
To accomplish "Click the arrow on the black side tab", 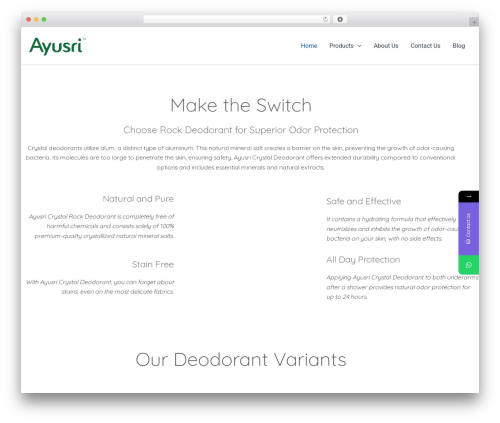I will [468, 197].
